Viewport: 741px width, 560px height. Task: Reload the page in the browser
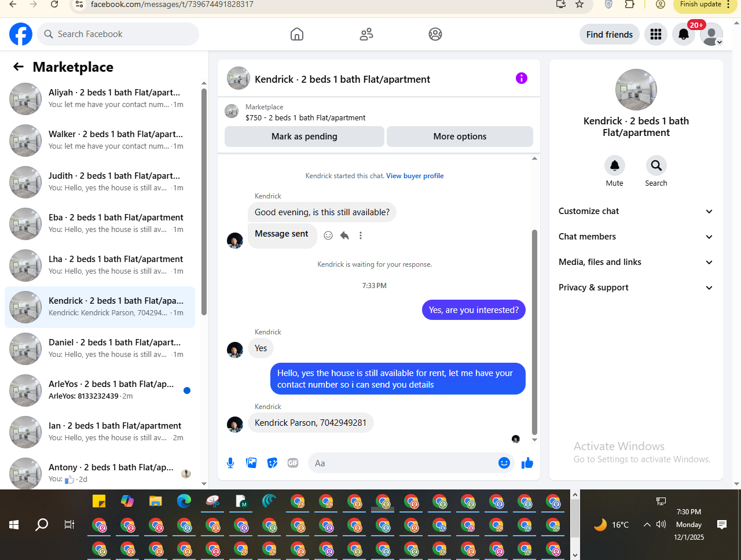tap(54, 5)
